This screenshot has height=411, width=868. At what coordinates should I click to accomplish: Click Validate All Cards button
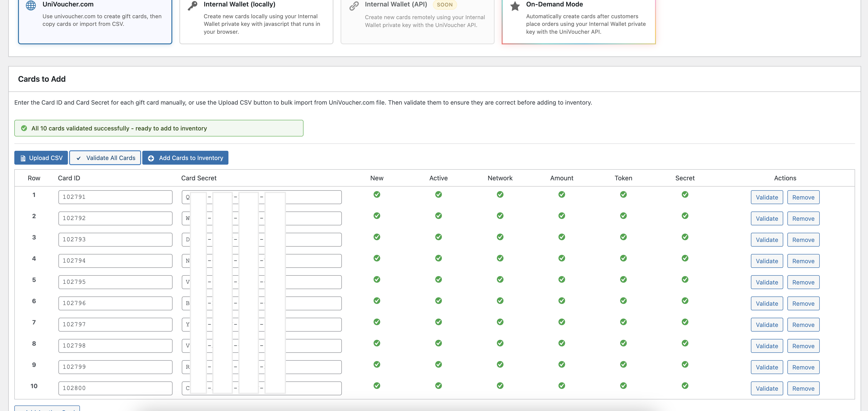pyautogui.click(x=105, y=158)
